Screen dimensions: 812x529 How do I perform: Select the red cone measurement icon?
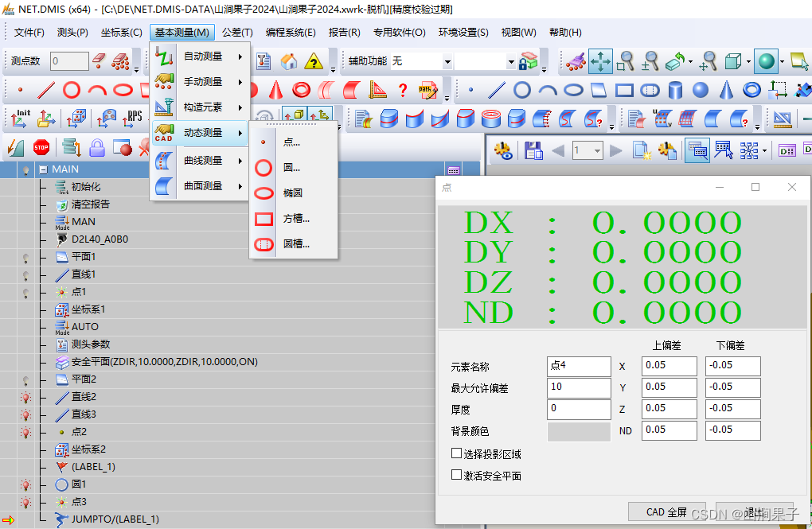point(275,90)
